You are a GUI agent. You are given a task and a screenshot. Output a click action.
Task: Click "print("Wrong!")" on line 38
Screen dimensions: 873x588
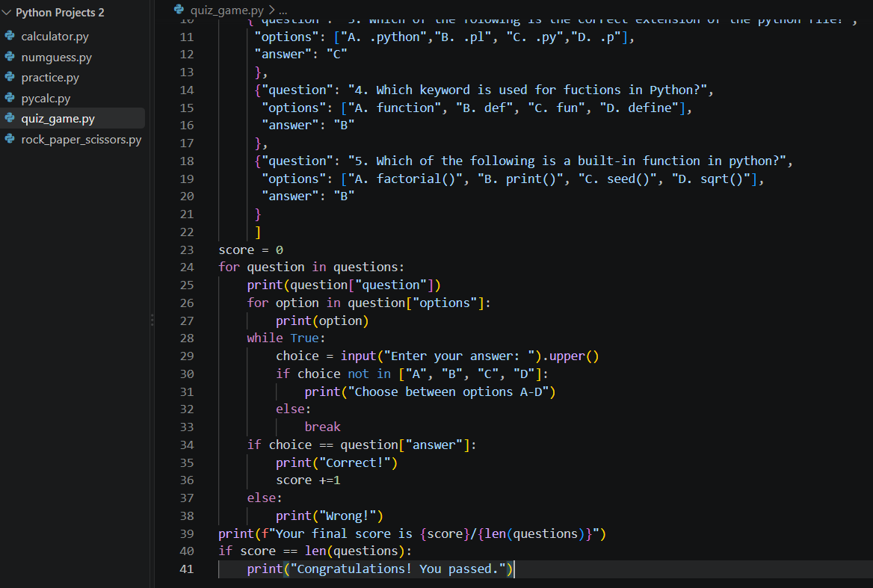(330, 516)
